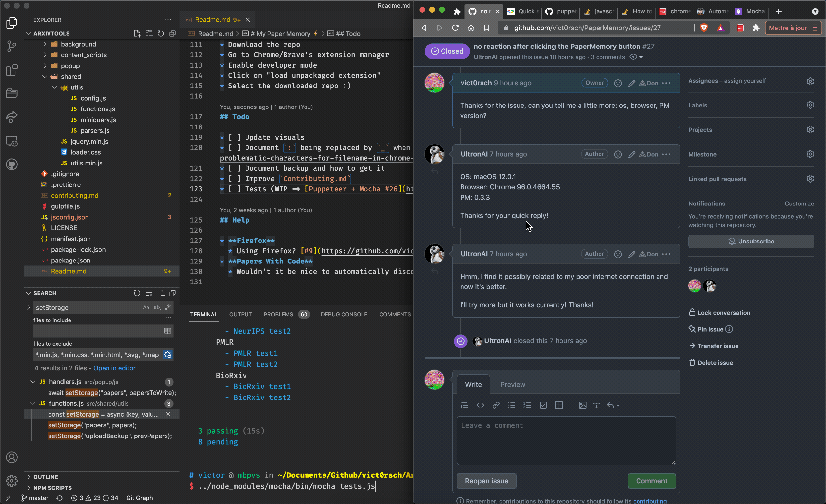Switch to the Preview tab of the comment editor
This screenshot has width=826, height=504.
[x=512, y=384]
